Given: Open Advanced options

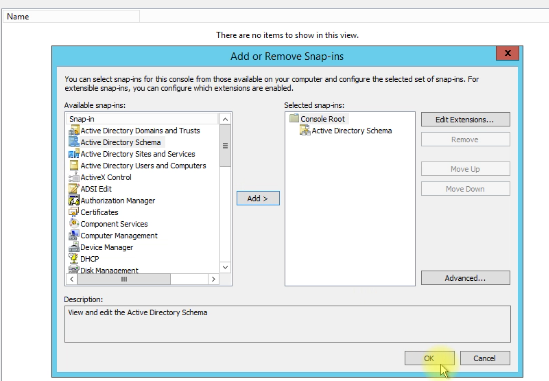Looking at the screenshot, I should point(465,278).
